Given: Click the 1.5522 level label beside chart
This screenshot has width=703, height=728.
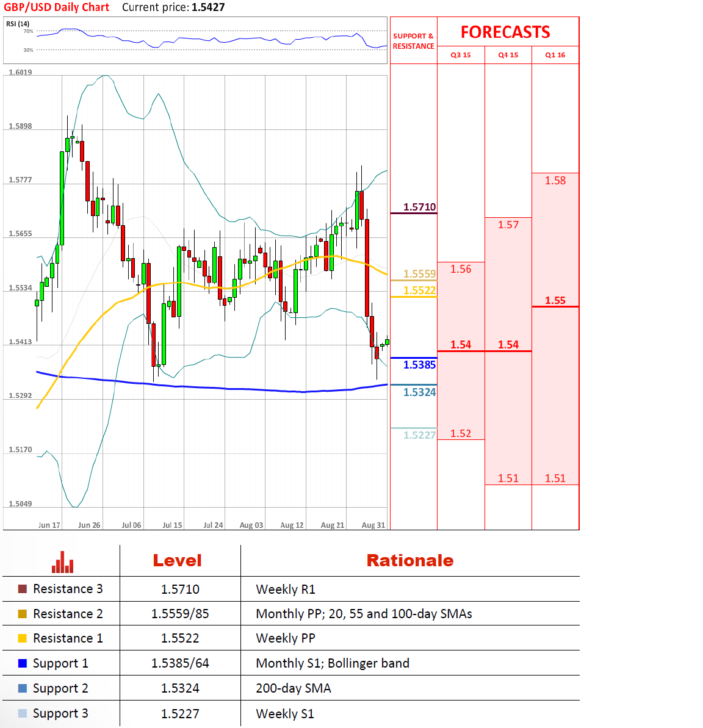Looking at the screenshot, I should (x=419, y=290).
